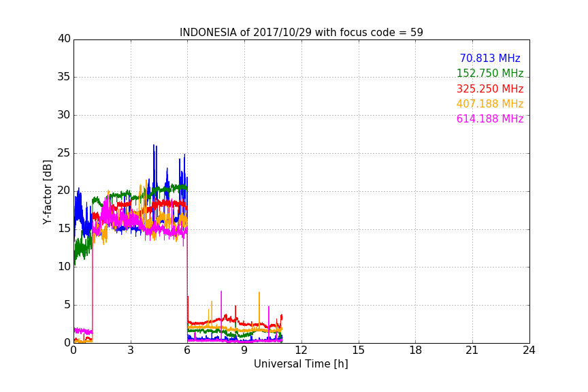
Task: Click the y-axis tick label 30
Action: (64, 115)
